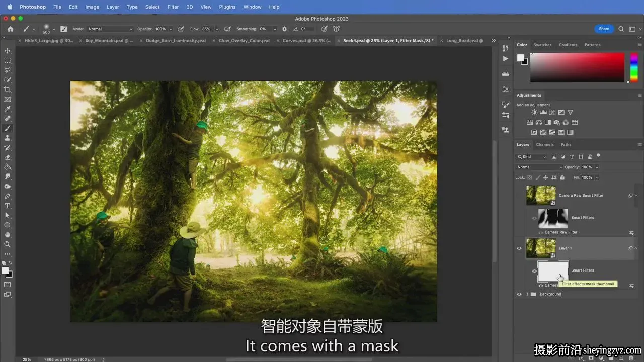The image size is (644, 362).
Task: Open the Select menu
Action: (x=152, y=7)
